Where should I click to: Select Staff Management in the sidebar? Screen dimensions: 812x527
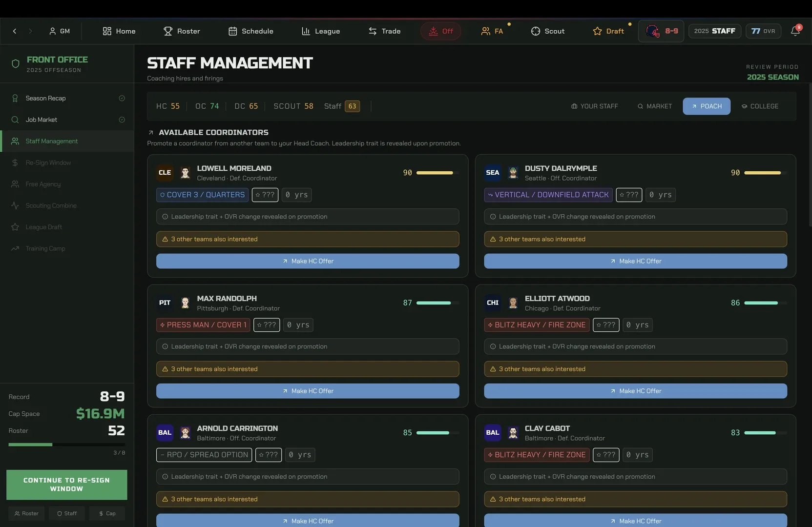pos(67,141)
